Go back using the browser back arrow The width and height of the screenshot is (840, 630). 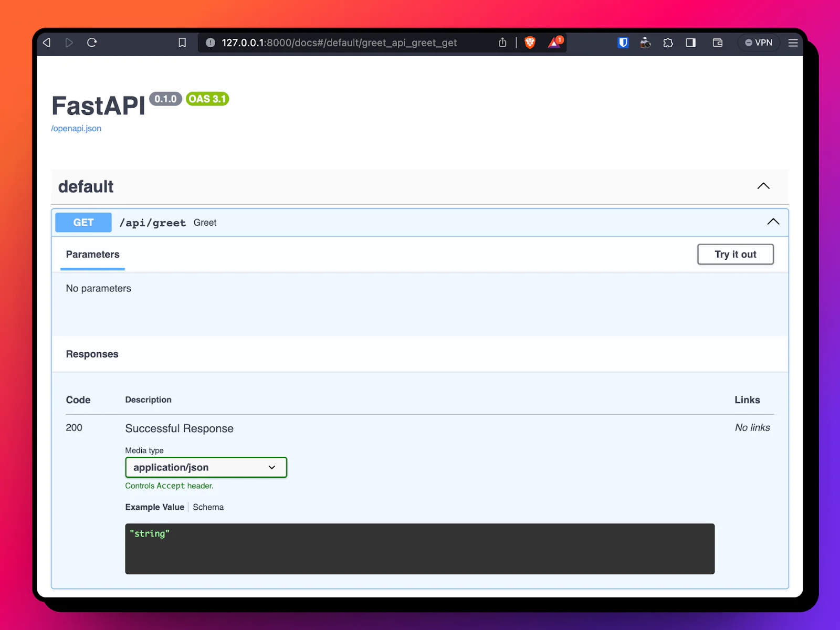(x=47, y=43)
